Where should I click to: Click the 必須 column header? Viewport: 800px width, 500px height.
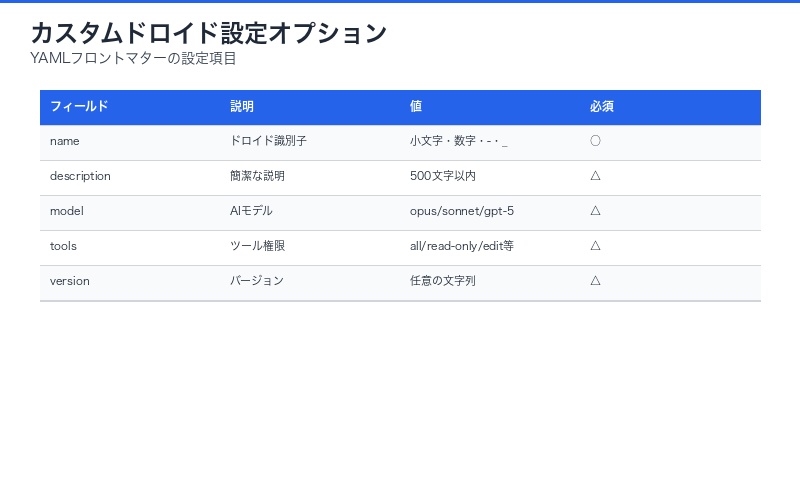601,107
